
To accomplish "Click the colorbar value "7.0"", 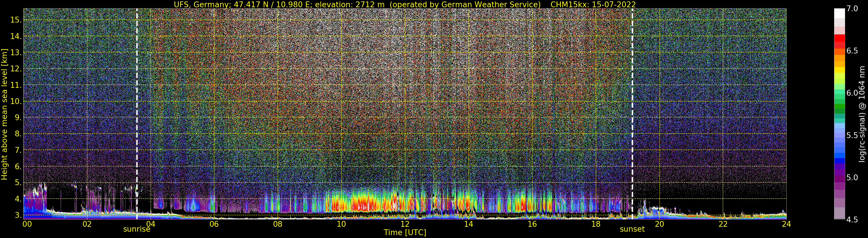I will click(x=852, y=9).
